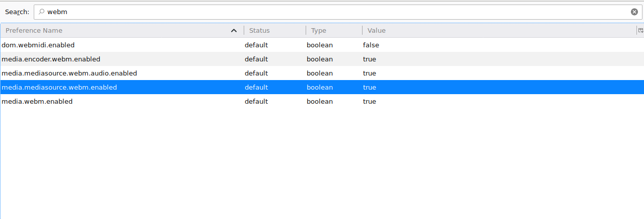The width and height of the screenshot is (644, 219).
Task: Click boolean type of media.webm.enabled
Action: click(x=320, y=101)
